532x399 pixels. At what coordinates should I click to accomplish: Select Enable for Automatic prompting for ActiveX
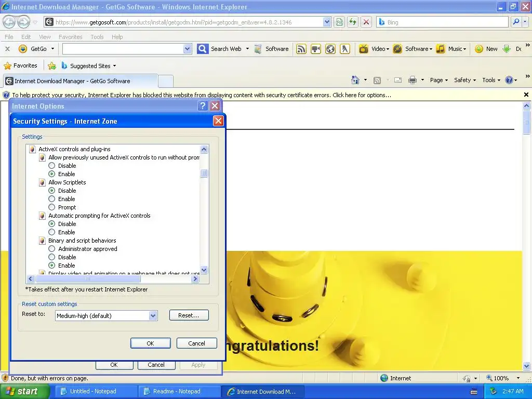(51, 232)
